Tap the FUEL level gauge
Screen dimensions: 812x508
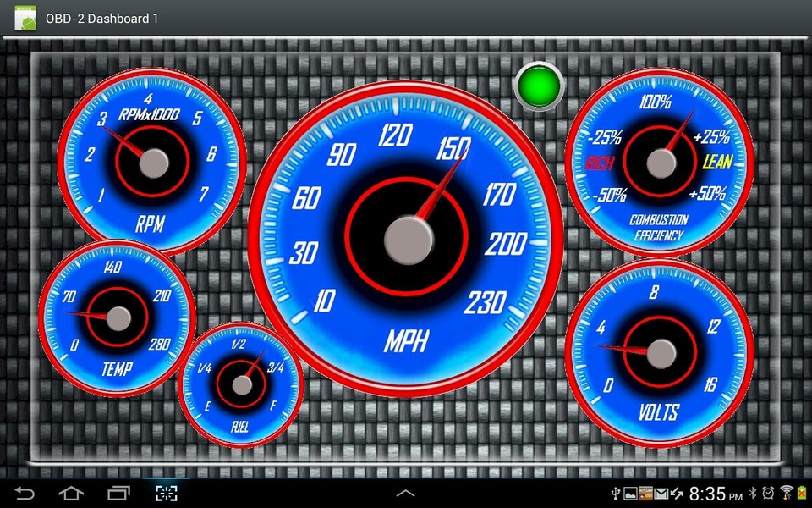(x=241, y=385)
